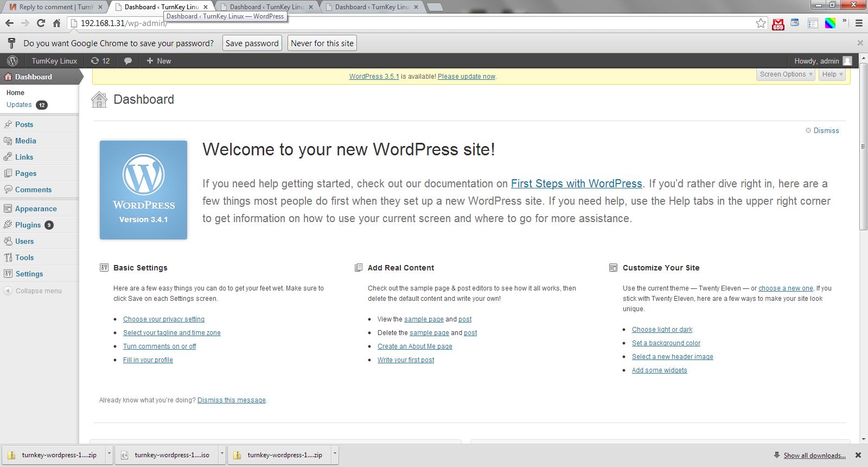Viewport: 868px width, 467px height.
Task: Bookmark this page with the star icon
Action: pyautogui.click(x=761, y=23)
